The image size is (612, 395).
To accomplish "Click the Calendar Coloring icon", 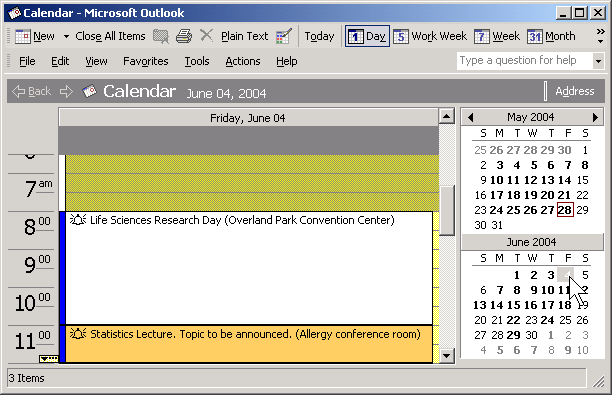I will (284, 36).
